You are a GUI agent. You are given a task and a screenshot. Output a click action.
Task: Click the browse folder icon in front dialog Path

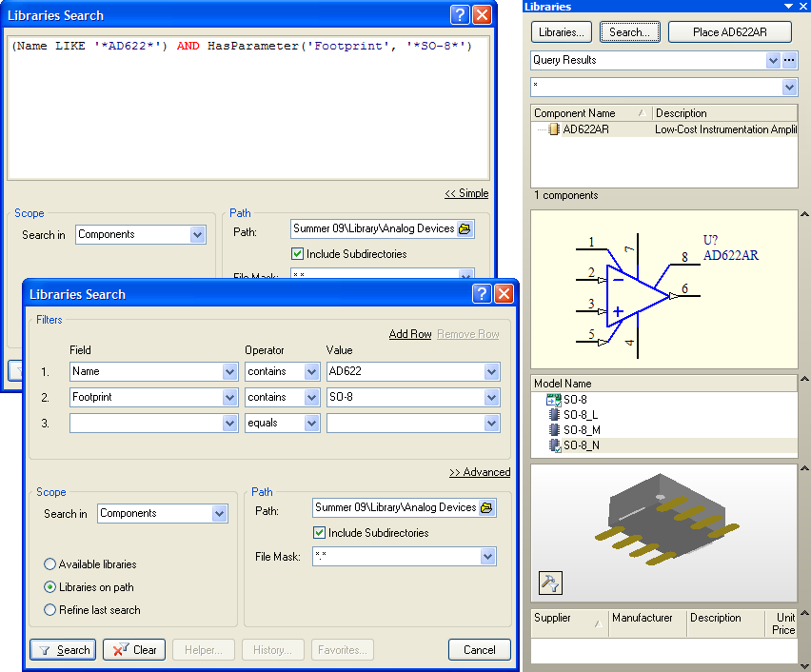(x=486, y=508)
